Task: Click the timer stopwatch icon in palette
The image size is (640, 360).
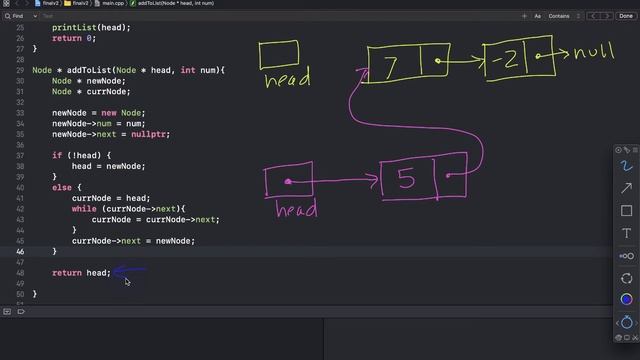Action: [626, 322]
